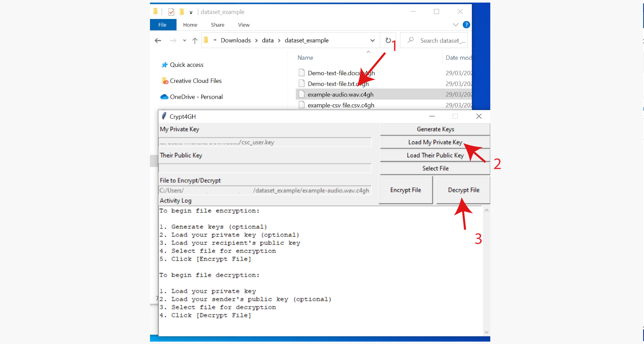Image resolution: width=644 pixels, height=344 pixels.
Task: Click the Home tab in Explorer ribbon
Action: 190,25
